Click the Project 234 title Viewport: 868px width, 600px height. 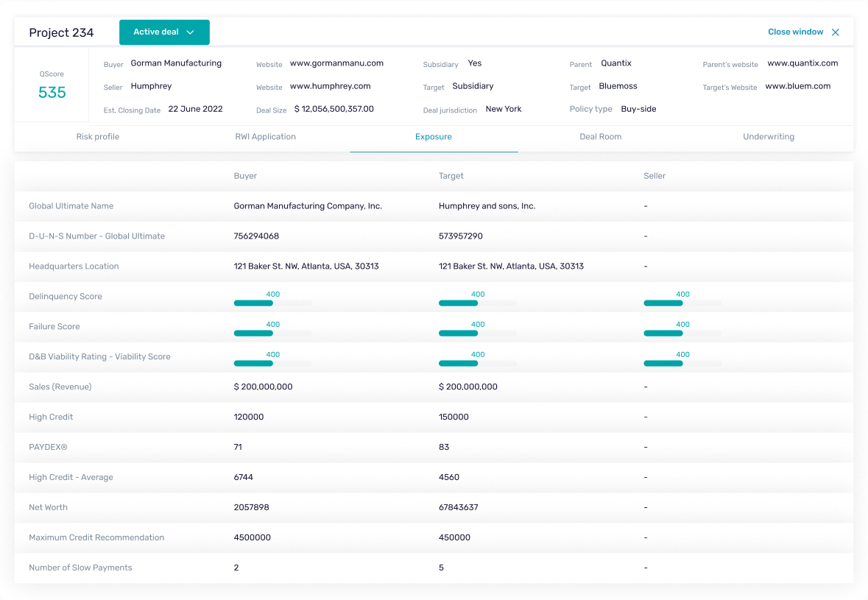coord(61,32)
